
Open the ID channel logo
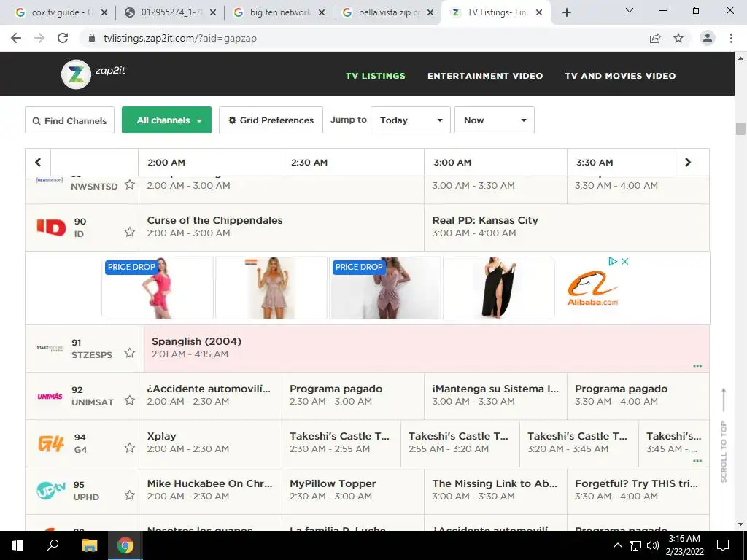[x=52, y=227]
